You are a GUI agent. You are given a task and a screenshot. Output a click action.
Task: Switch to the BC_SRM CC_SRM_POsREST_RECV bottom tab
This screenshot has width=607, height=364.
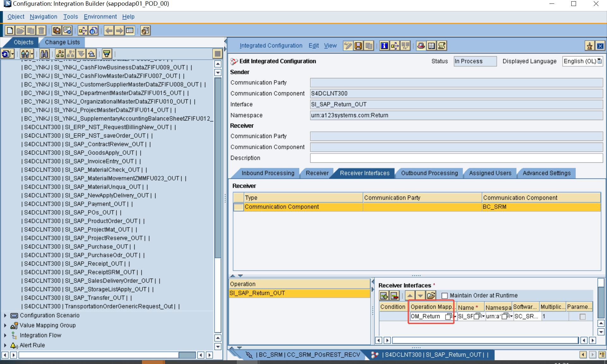pos(303,355)
